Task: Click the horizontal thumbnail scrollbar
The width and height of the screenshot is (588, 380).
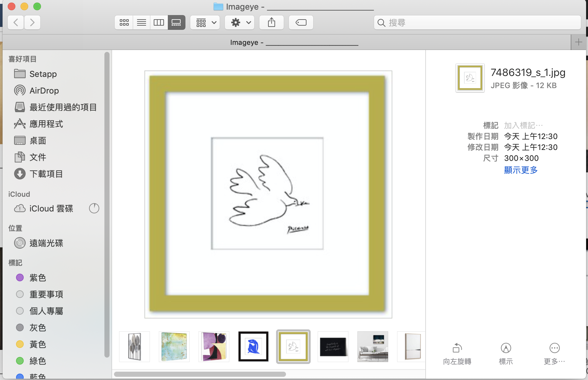Action: 200,374
